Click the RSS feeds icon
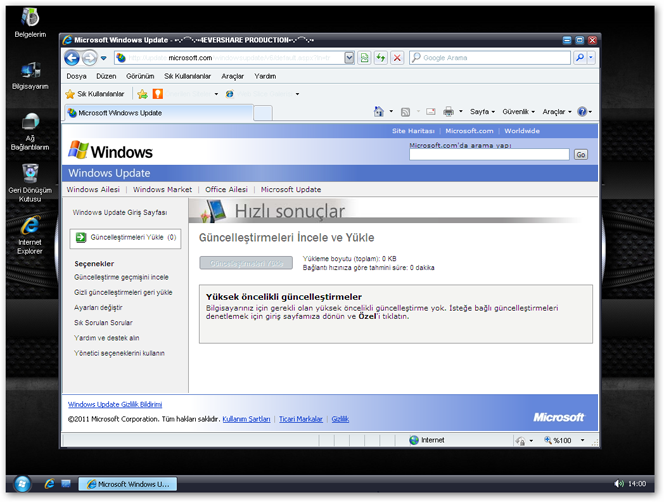The height and width of the screenshot is (502, 664). 405,112
